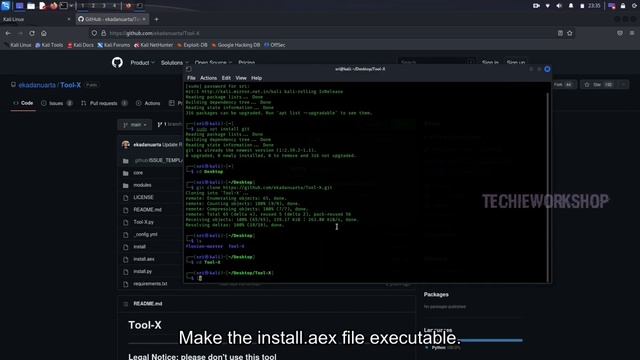Open the terminal Actions menu
Image resolution: width=640 pixels, height=360 pixels.
click(208, 78)
